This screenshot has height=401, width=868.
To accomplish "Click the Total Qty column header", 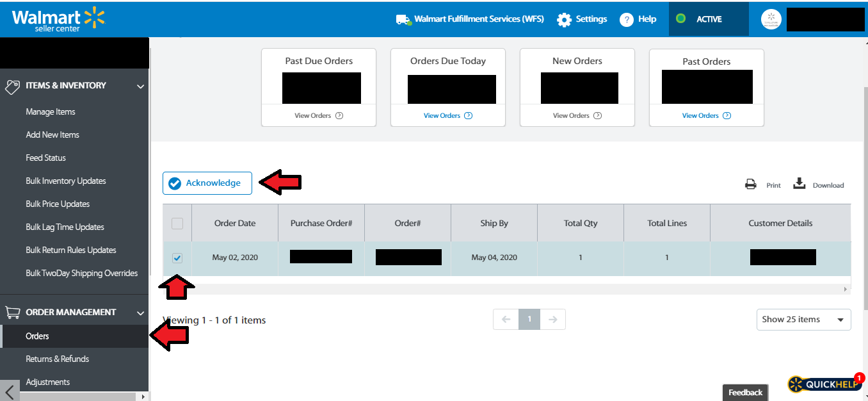I will coord(581,223).
